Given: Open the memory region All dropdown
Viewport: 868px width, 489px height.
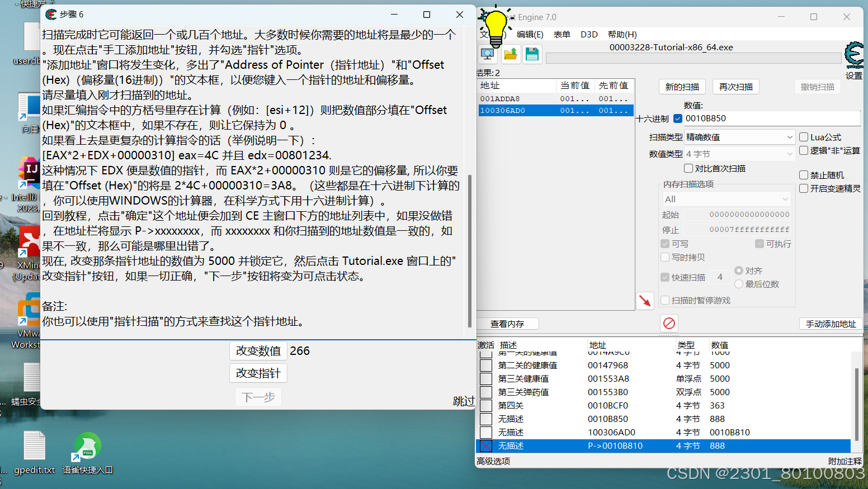Looking at the screenshot, I should (727, 199).
